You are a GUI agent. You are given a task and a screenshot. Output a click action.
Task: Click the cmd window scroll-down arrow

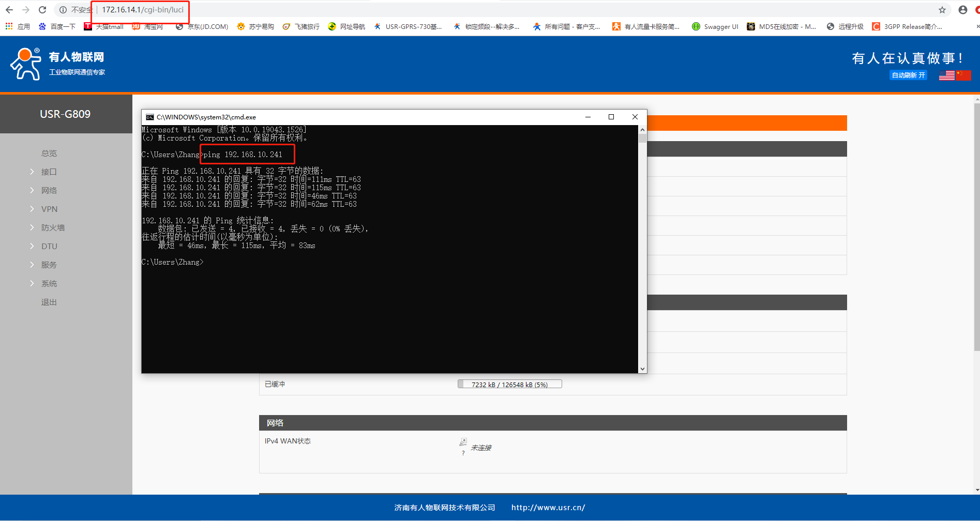[x=642, y=369]
